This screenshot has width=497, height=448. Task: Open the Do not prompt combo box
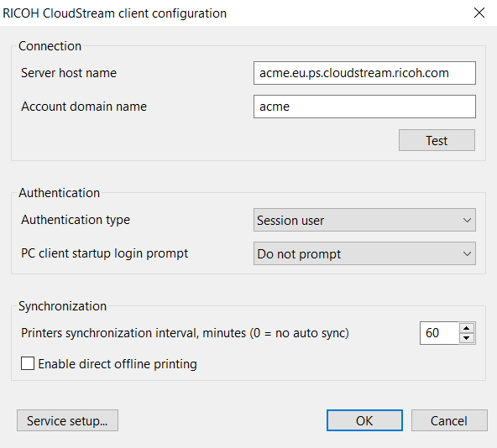click(x=364, y=253)
